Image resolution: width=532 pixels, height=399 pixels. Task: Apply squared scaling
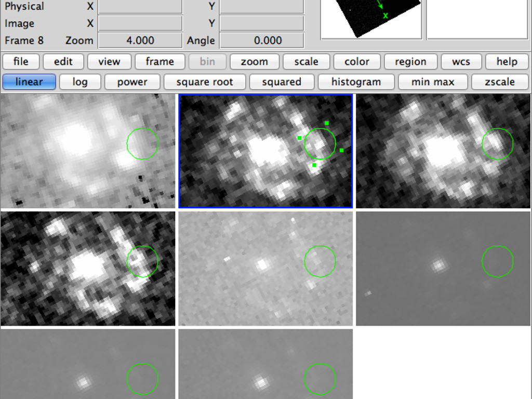coord(282,82)
